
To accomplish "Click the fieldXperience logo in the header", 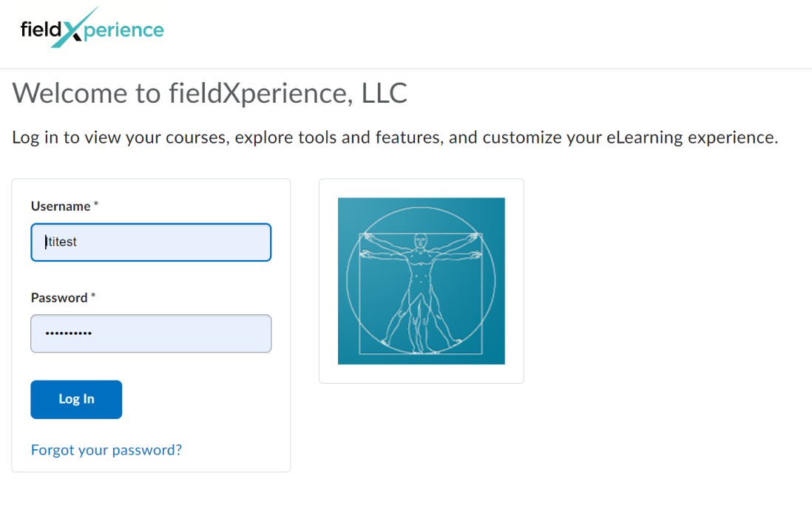I will [x=92, y=28].
